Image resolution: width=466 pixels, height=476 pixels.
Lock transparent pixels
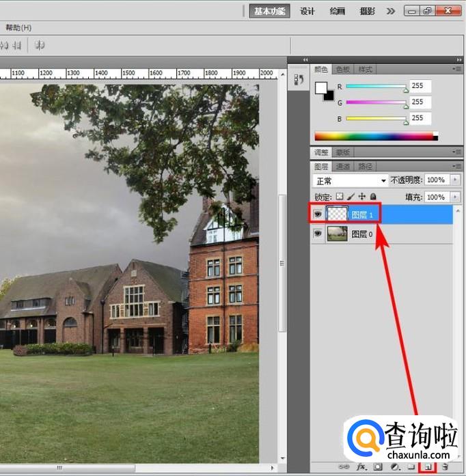click(340, 197)
